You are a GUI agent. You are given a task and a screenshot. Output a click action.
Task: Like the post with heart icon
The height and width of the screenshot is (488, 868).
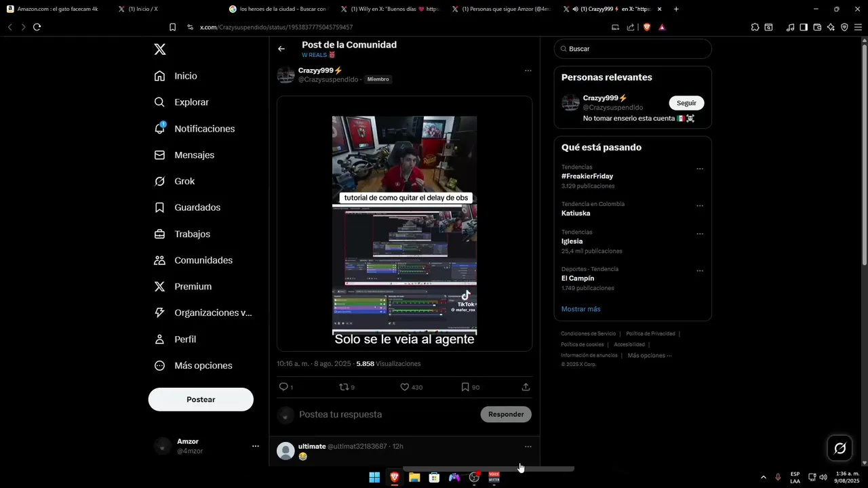click(404, 387)
